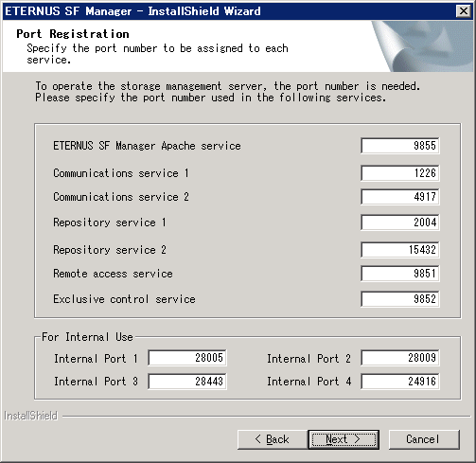Click the ETERNUS SF Manager Apache service port field

(x=400, y=146)
